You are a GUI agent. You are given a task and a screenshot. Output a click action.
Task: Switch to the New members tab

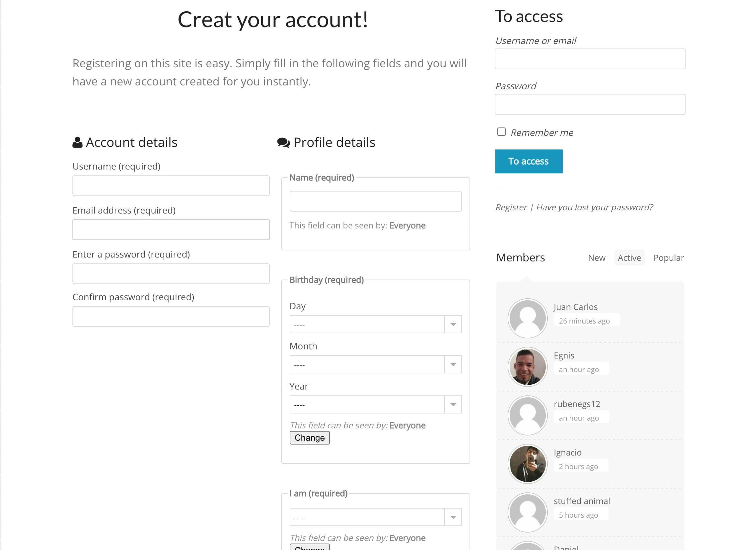point(597,258)
